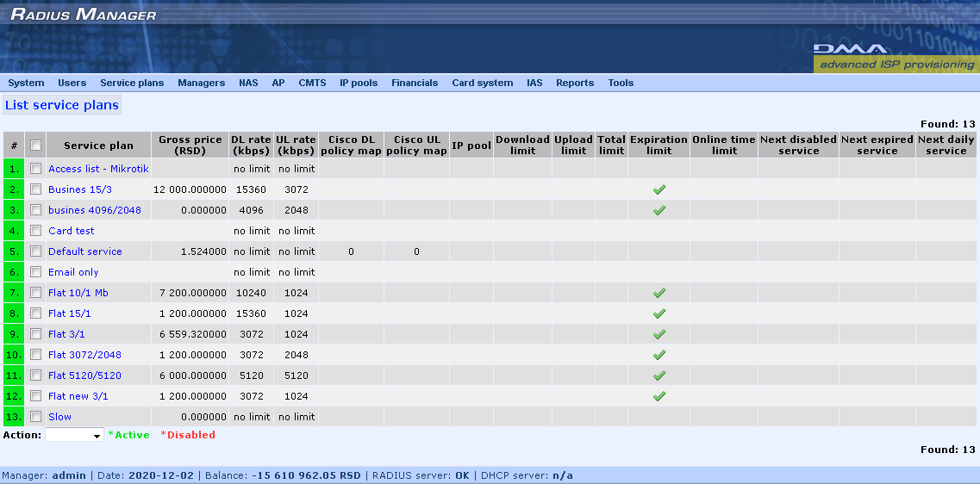Click the List service plans heading

pos(62,105)
